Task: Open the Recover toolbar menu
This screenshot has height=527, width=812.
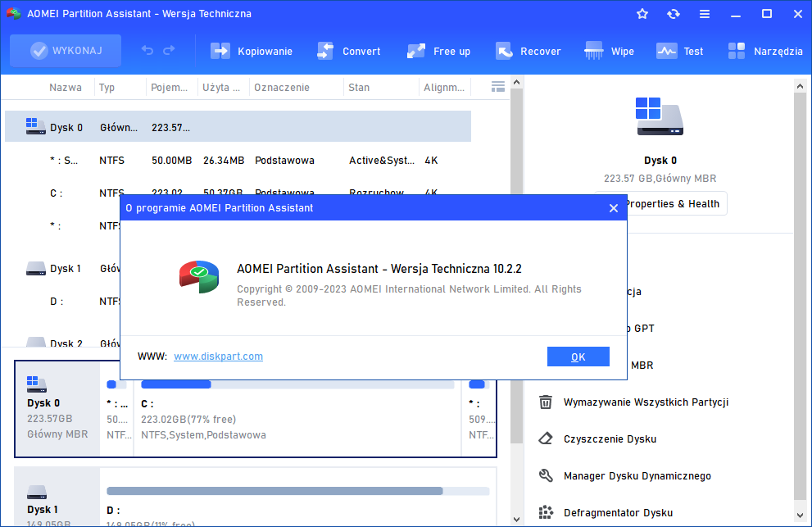Action: click(528, 51)
